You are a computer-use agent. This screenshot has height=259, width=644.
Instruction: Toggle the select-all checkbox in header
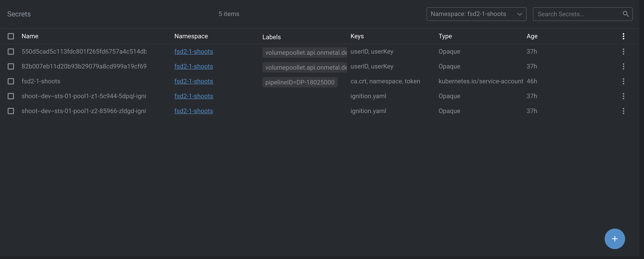tap(11, 36)
